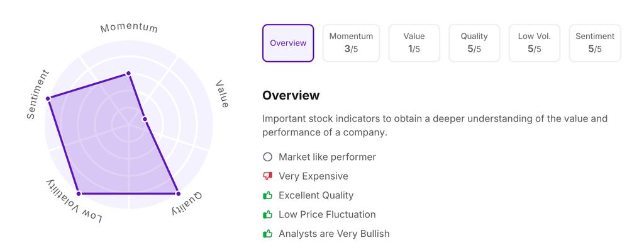This screenshot has height=252, width=644.
Task: Click thumbs-up icon next to Low Price Fluctuation
Action: (x=268, y=215)
